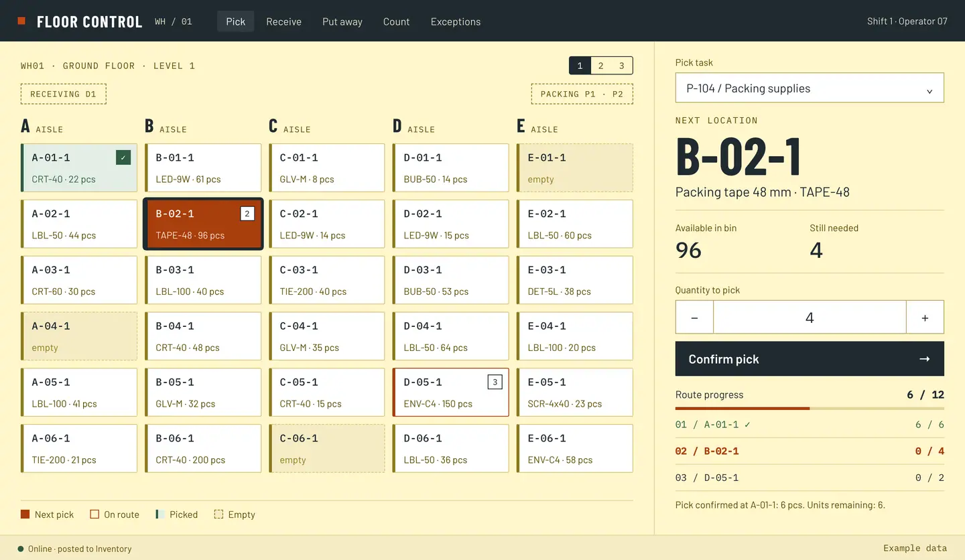Select the Receiving D1 dock zone
Image resolution: width=965 pixels, height=560 pixels.
click(x=64, y=94)
